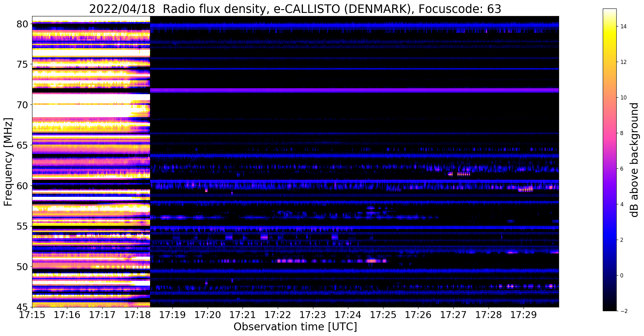Click the 17:20 time tick label

pyautogui.click(x=208, y=315)
